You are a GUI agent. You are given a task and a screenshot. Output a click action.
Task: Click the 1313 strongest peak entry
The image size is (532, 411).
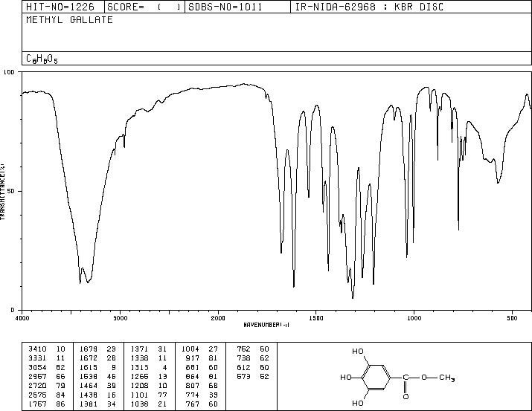(139, 367)
